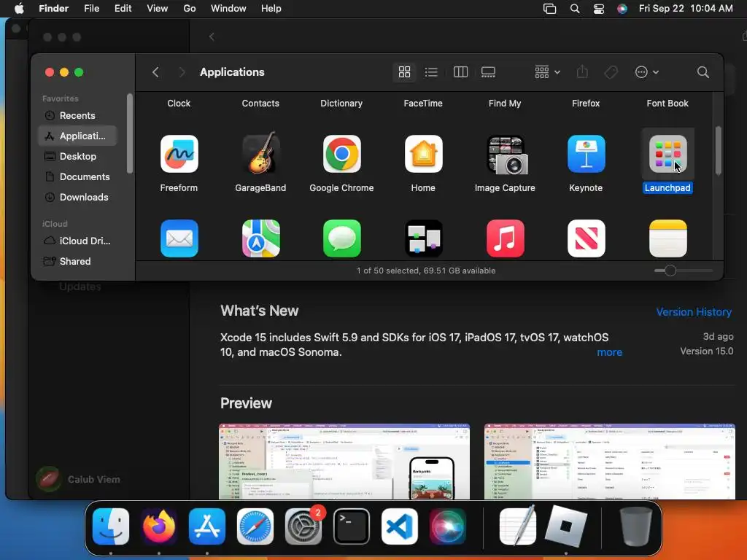Open the Go menu
This screenshot has height=560, width=747.
(190, 9)
